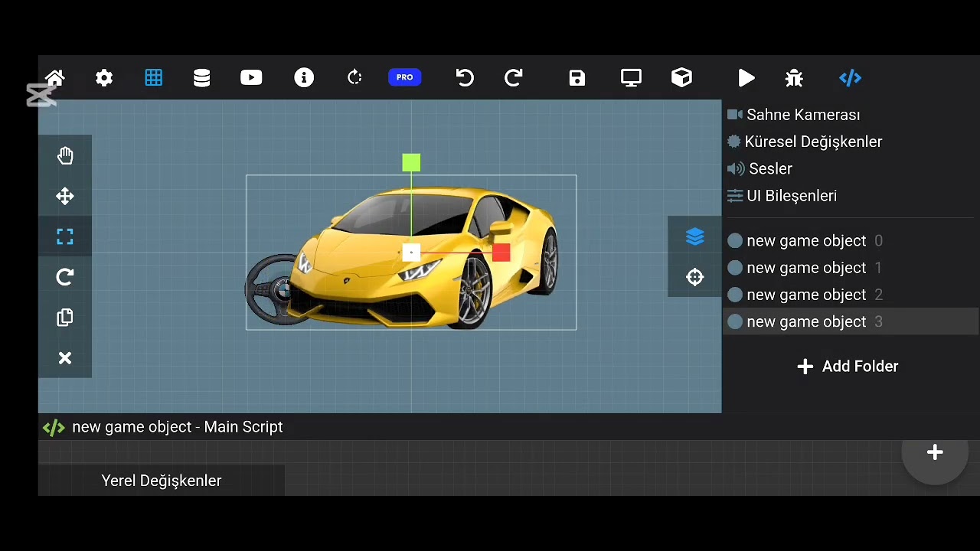
Task: Open the bug debug tool
Action: coord(794,77)
